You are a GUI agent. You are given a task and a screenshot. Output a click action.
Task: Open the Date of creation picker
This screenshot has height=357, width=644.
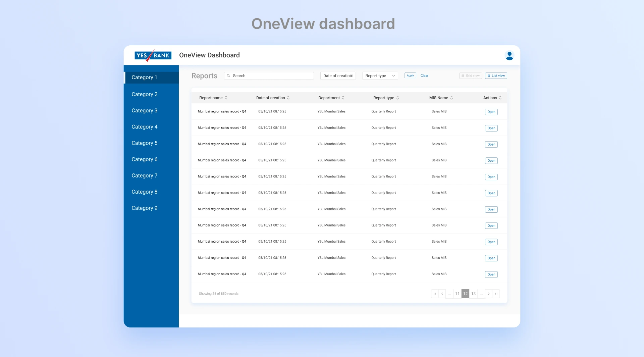[338, 76]
